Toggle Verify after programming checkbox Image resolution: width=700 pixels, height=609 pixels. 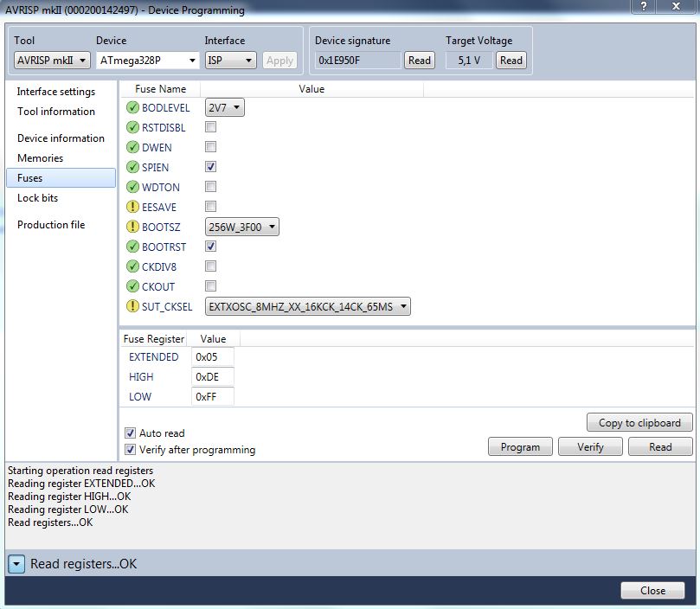[130, 449]
